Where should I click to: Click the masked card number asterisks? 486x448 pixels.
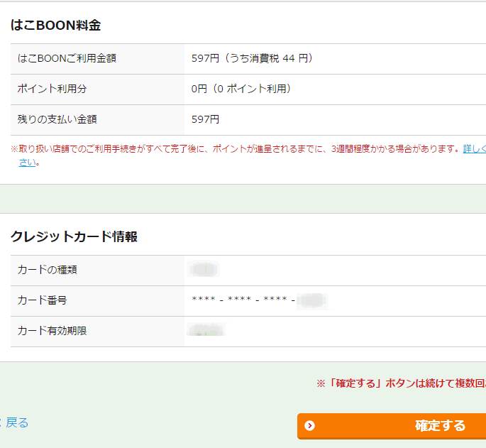point(241,300)
